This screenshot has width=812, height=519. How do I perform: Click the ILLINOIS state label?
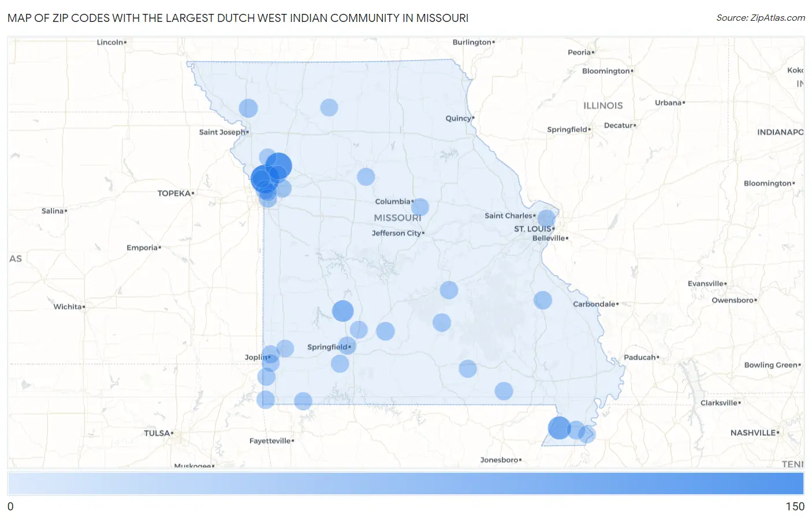[x=603, y=106]
